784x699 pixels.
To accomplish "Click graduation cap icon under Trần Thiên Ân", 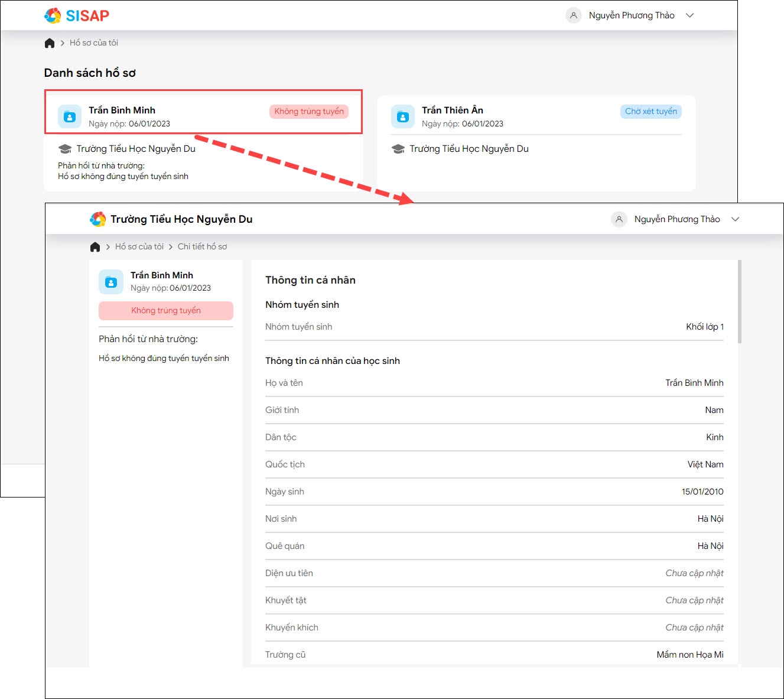I will point(398,149).
